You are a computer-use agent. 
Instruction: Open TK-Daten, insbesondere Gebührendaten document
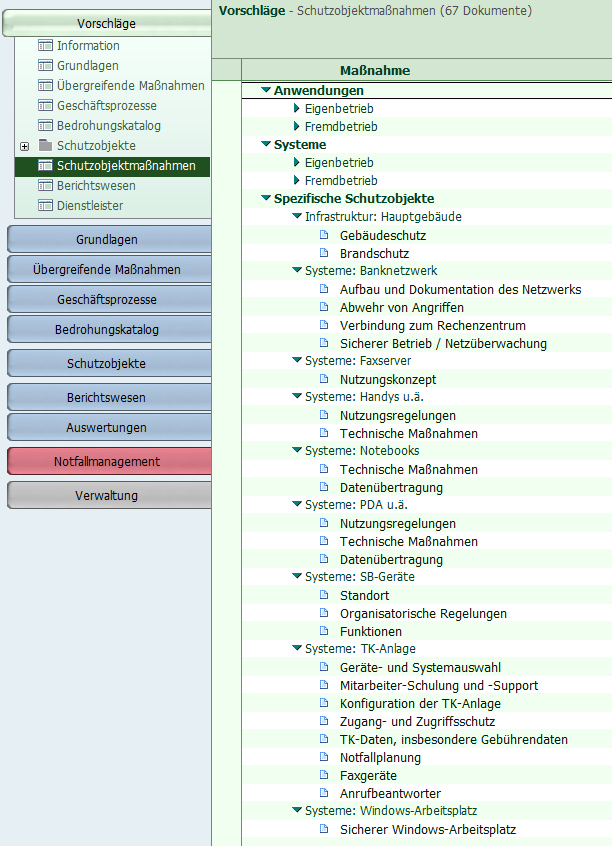[x=453, y=740]
